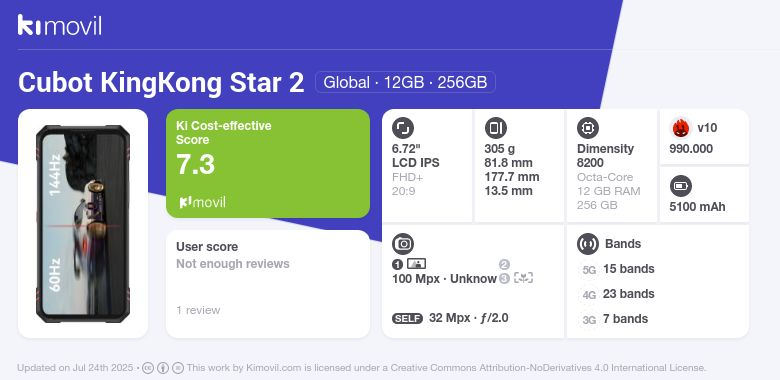This screenshot has height=380, width=780.
Task: Click the AnTuTu benchmark flame icon
Action: 681,128
